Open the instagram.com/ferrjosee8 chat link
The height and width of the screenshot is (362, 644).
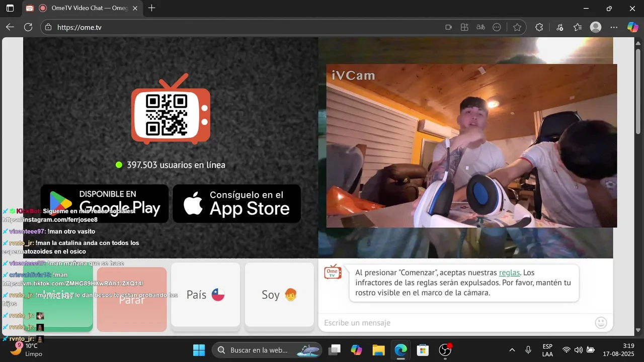click(50, 220)
